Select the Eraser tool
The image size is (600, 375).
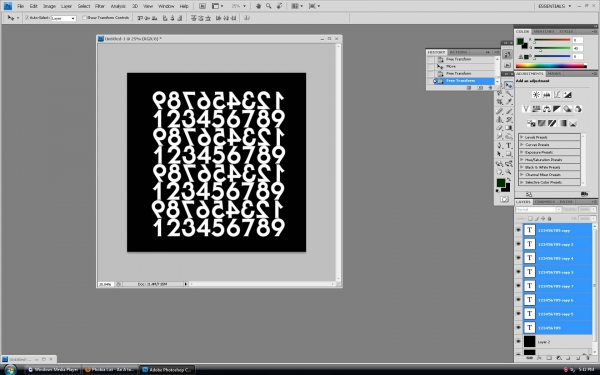pos(500,128)
